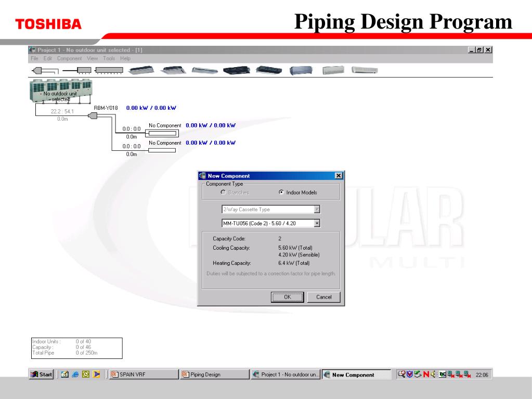Select the outdoor unit image in the diagram
The height and width of the screenshot is (399, 532).
[61, 91]
